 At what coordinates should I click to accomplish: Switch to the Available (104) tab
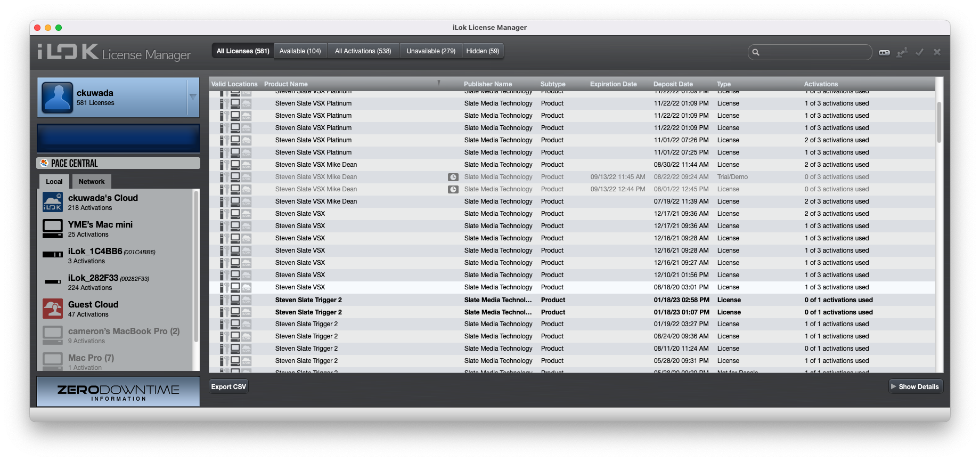(300, 51)
